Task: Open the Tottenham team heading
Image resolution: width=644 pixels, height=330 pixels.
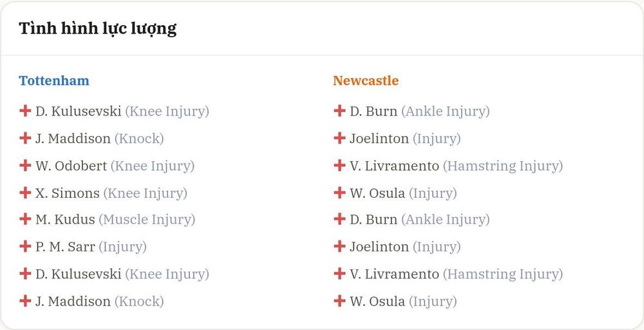Action: 54,81
